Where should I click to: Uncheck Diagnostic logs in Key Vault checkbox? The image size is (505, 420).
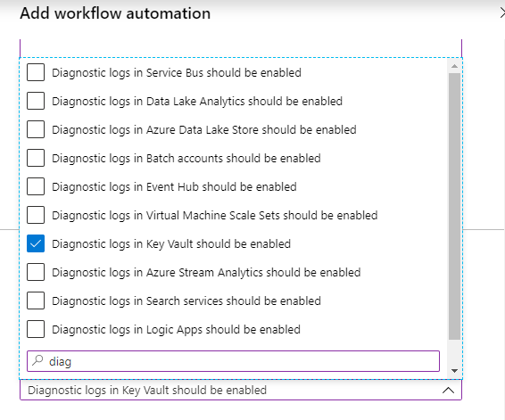36,243
